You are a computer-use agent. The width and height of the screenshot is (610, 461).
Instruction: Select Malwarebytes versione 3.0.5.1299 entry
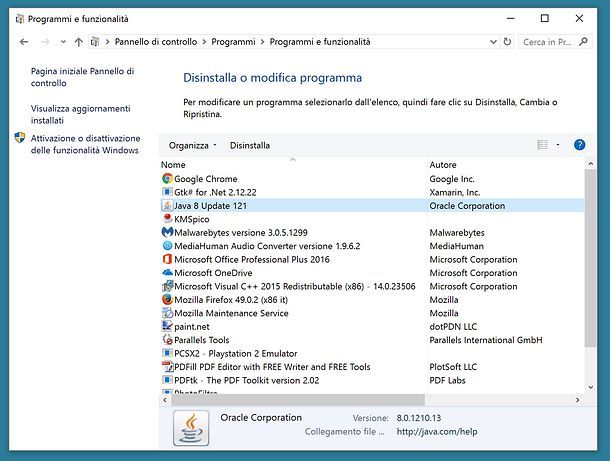tap(241, 232)
